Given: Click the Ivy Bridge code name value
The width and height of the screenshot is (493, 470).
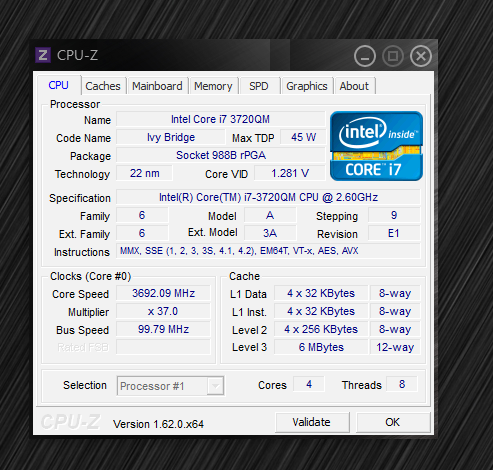Looking at the screenshot, I should (x=171, y=137).
